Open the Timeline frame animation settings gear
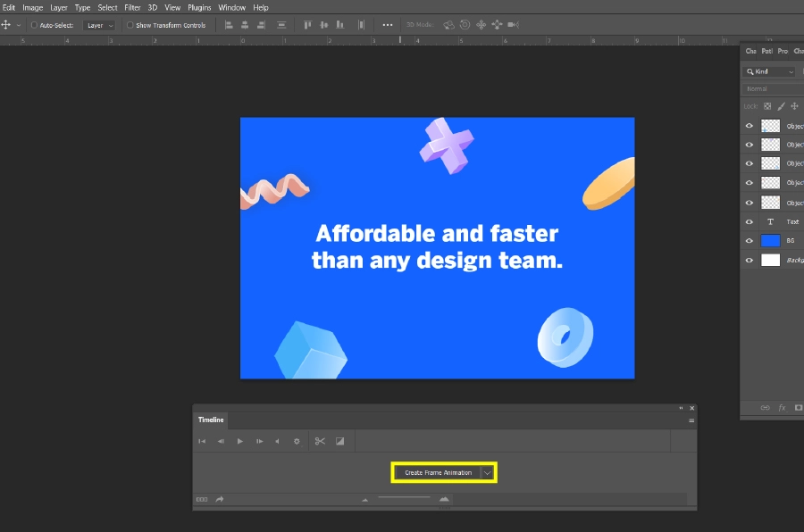Image resolution: width=804 pixels, height=532 pixels. tap(297, 440)
